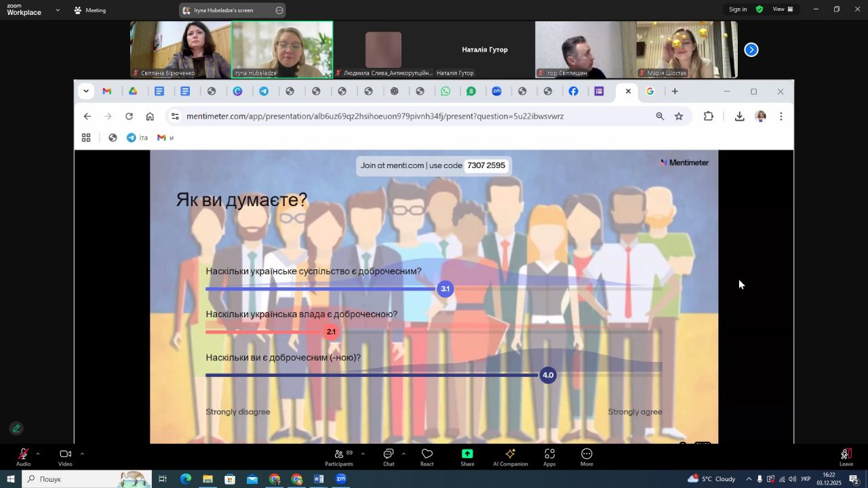Click the green encryption shield icon
The width and height of the screenshot is (868, 488).
[759, 9]
